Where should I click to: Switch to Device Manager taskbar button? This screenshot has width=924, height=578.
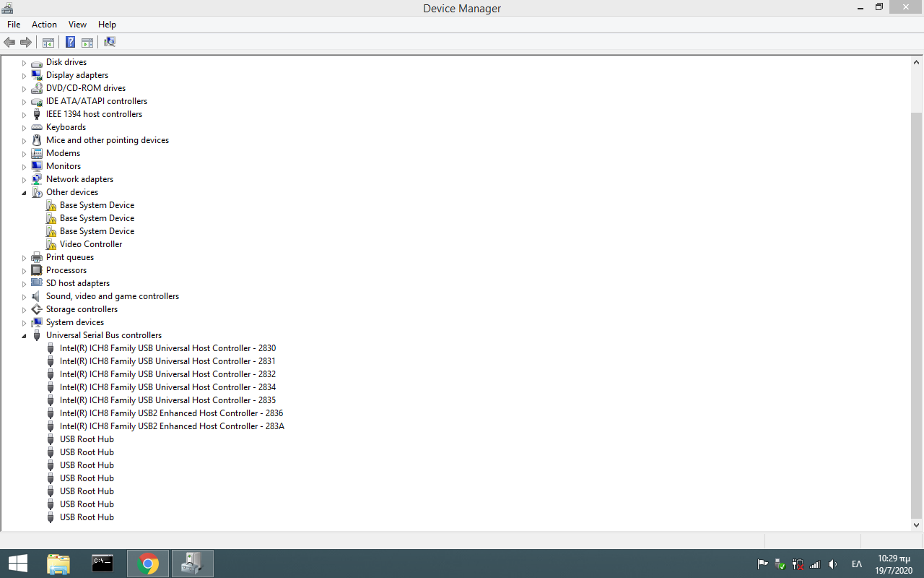(193, 564)
